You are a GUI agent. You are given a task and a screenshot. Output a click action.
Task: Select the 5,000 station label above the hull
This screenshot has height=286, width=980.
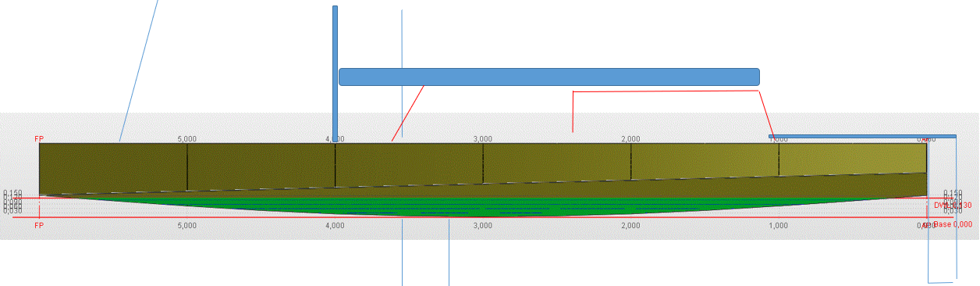pyautogui.click(x=186, y=139)
